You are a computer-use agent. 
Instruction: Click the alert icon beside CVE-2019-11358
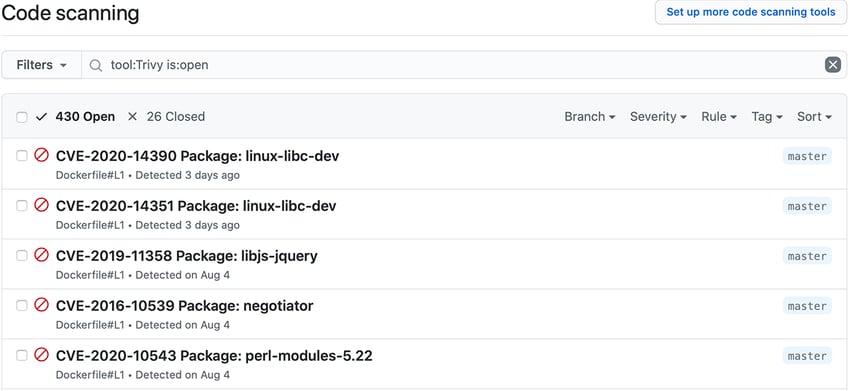pos(42,255)
